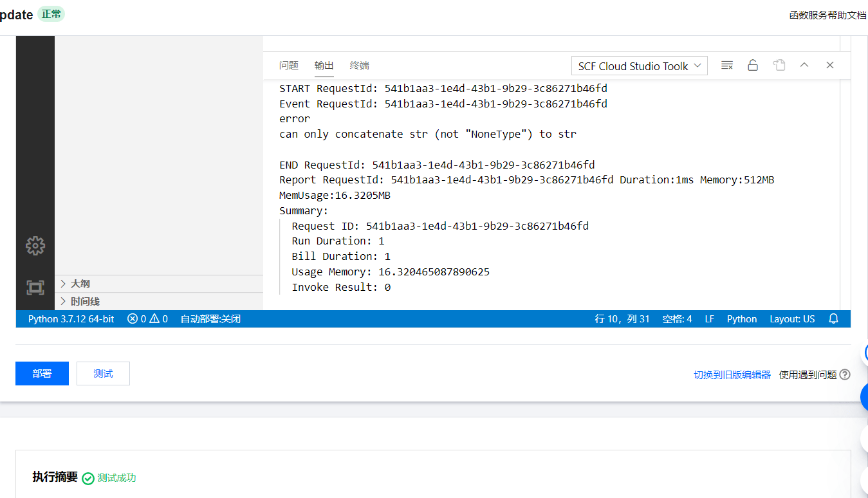
Task: Click the 测试成功 success indicator
Action: pos(109,478)
